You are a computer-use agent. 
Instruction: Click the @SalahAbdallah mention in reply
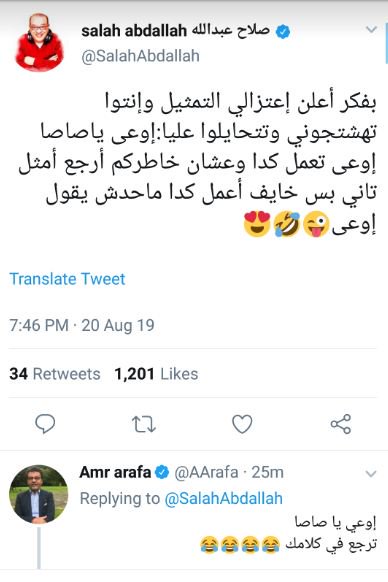pyautogui.click(x=223, y=498)
